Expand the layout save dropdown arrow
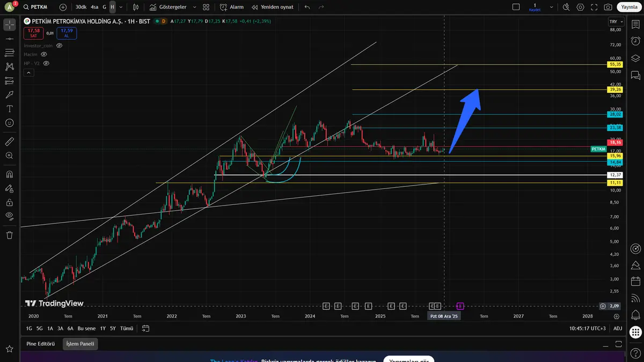This screenshot has width=644, height=362. coord(551,7)
